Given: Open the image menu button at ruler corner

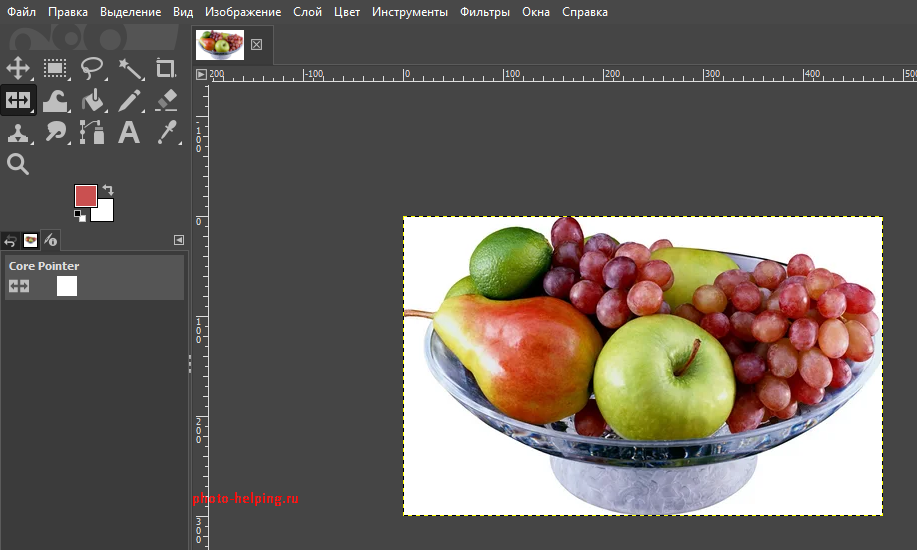Looking at the screenshot, I should pyautogui.click(x=201, y=74).
